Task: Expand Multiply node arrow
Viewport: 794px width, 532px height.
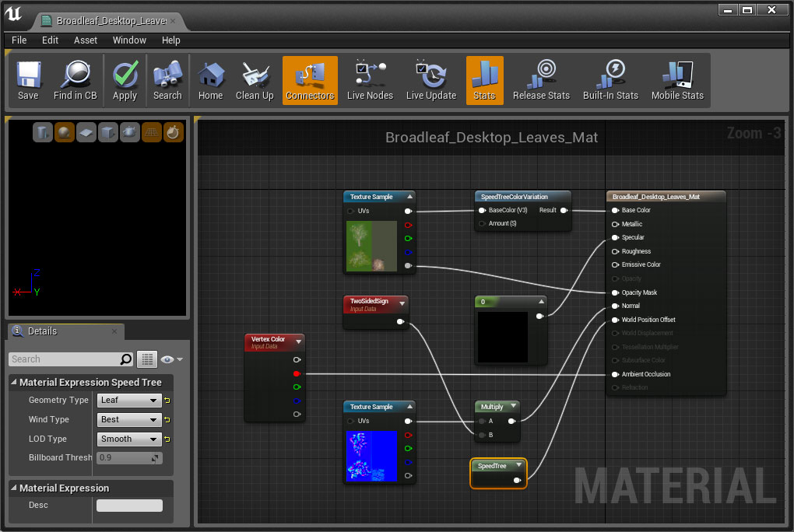Action: tap(514, 406)
